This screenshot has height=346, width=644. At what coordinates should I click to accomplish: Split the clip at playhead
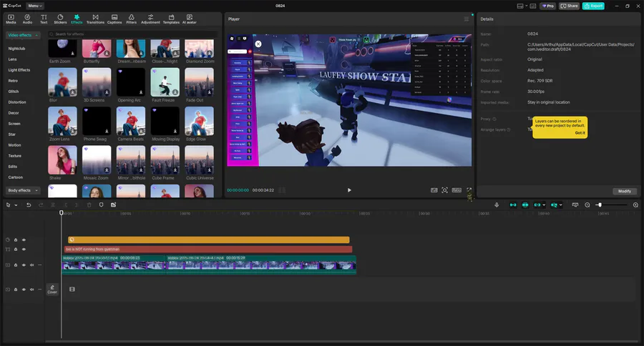[x=53, y=204]
